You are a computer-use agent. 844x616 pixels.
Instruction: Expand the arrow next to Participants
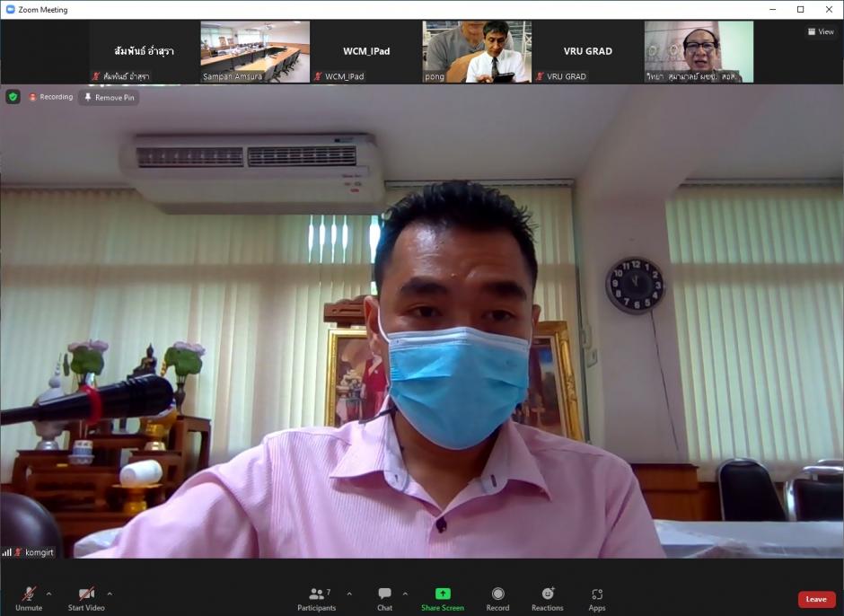(x=349, y=594)
